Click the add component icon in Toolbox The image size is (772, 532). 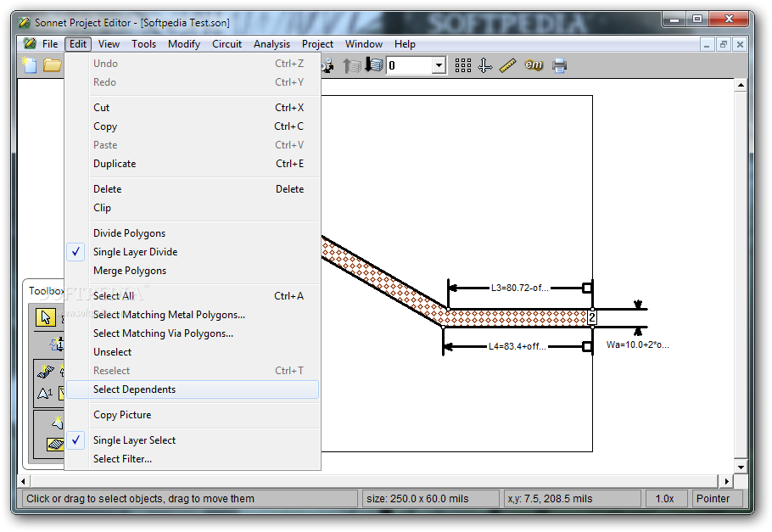(58, 344)
